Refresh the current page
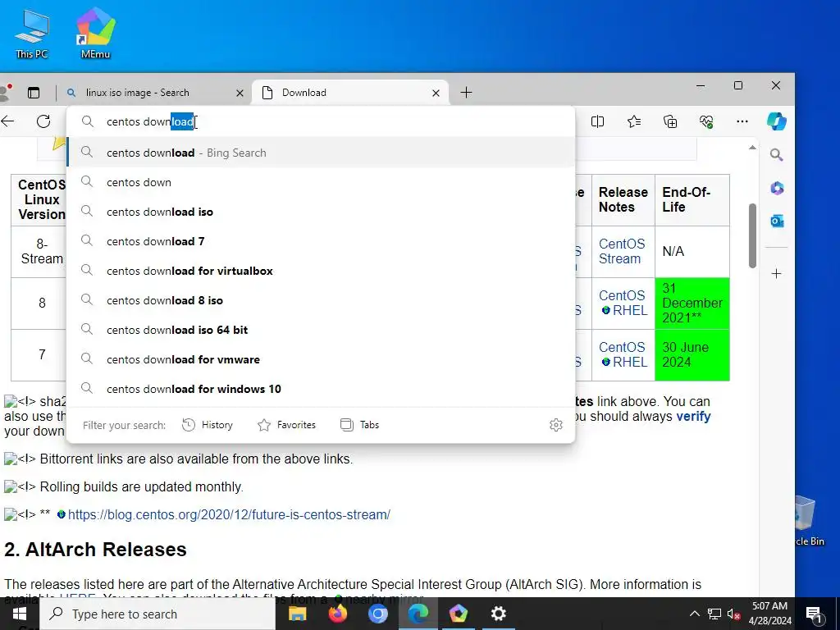 (x=43, y=121)
